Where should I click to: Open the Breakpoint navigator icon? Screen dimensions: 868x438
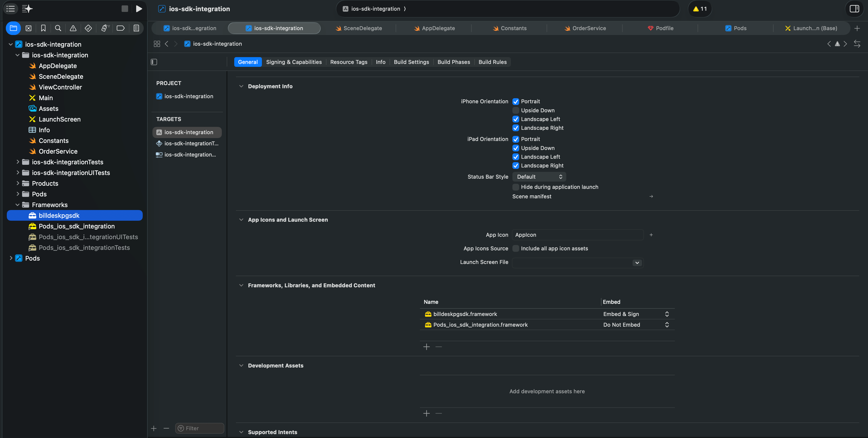121,28
